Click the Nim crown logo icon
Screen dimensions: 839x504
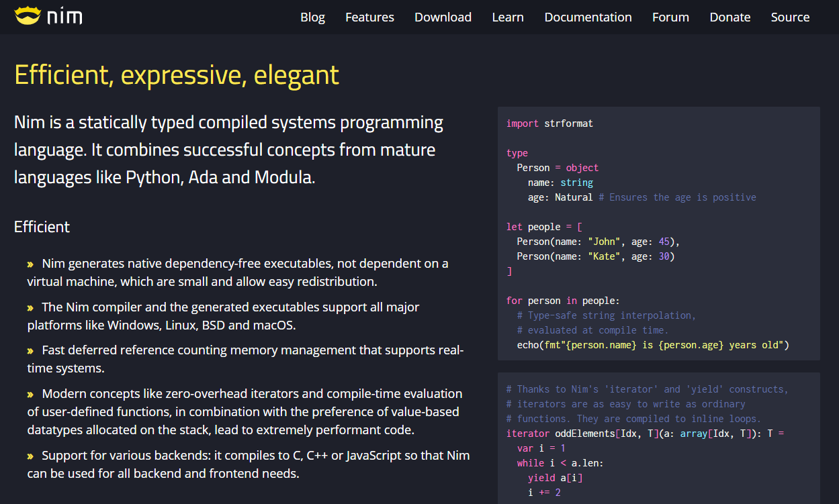[x=28, y=15]
